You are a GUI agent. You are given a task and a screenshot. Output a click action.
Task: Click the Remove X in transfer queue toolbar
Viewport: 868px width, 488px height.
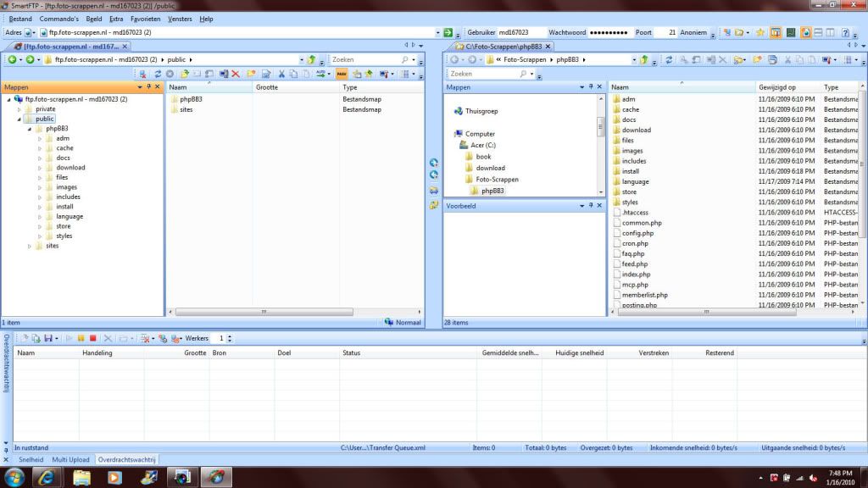pos(108,338)
